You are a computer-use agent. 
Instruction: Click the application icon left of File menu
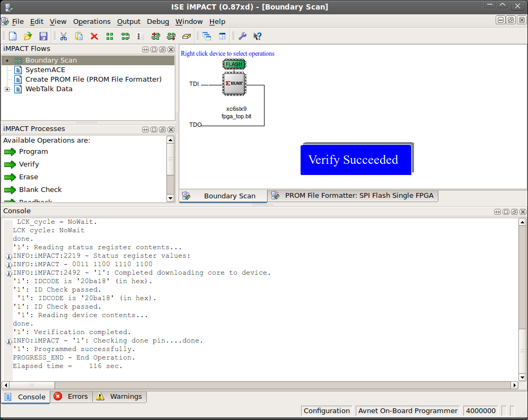tap(5, 22)
